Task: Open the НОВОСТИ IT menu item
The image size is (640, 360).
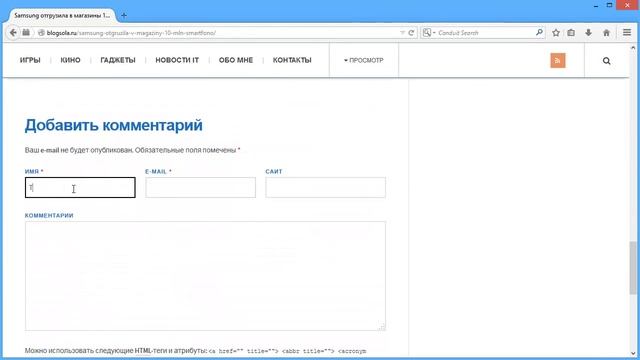Action: (177, 60)
